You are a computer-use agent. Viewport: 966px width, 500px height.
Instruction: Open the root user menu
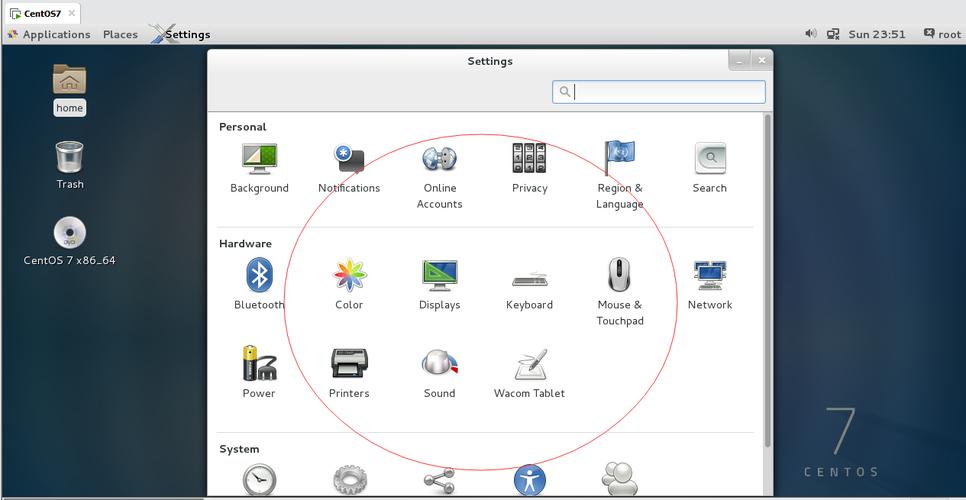[x=942, y=34]
